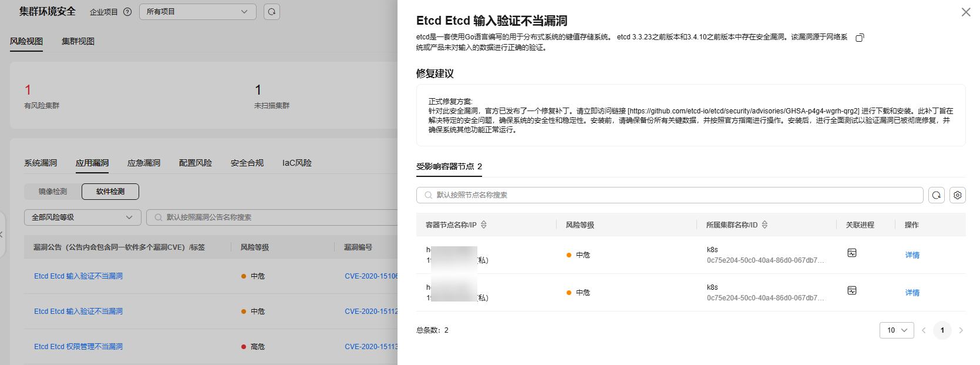Refresh the enterprise project list

(271, 12)
